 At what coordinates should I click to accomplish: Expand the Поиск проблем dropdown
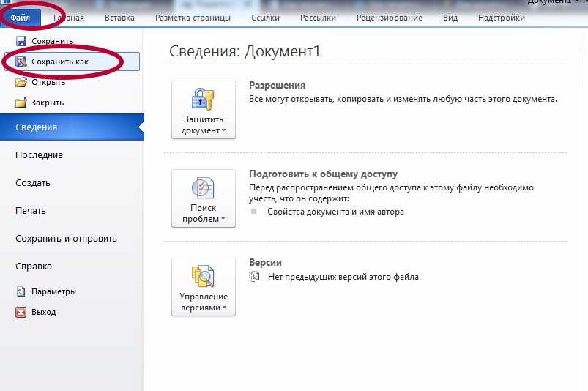click(x=203, y=214)
